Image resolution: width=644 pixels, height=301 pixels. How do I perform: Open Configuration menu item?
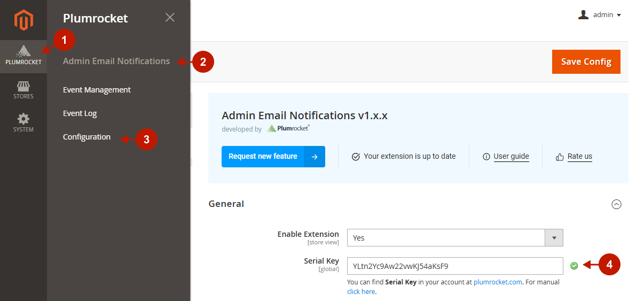pyautogui.click(x=87, y=137)
